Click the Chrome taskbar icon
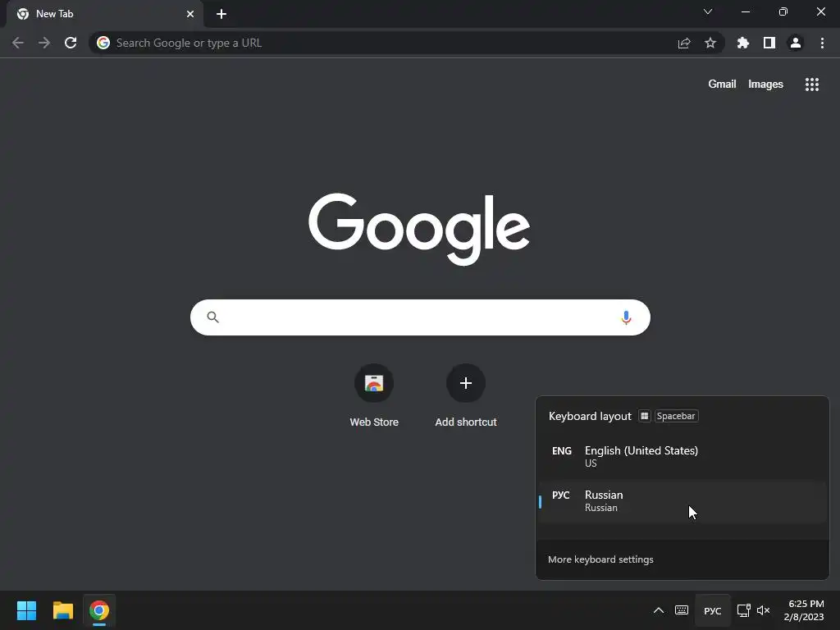840x630 pixels. pyautogui.click(x=99, y=610)
